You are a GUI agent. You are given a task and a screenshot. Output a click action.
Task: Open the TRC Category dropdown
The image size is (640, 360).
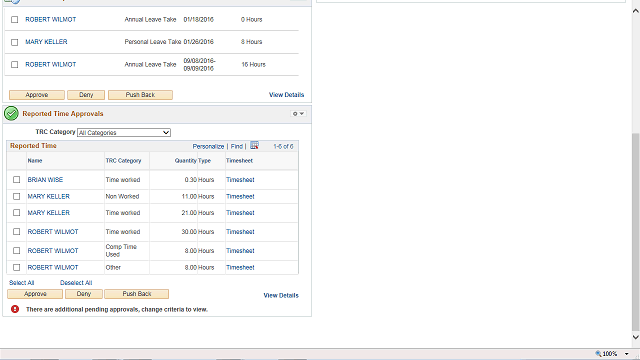click(x=124, y=133)
